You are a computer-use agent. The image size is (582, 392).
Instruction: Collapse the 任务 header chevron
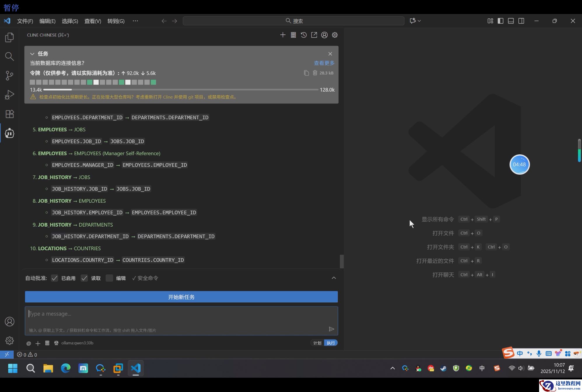(x=32, y=54)
